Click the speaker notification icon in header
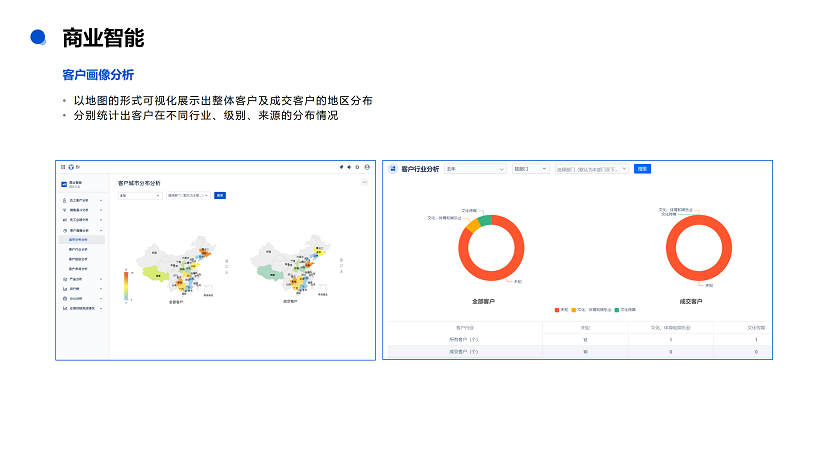 point(349,167)
